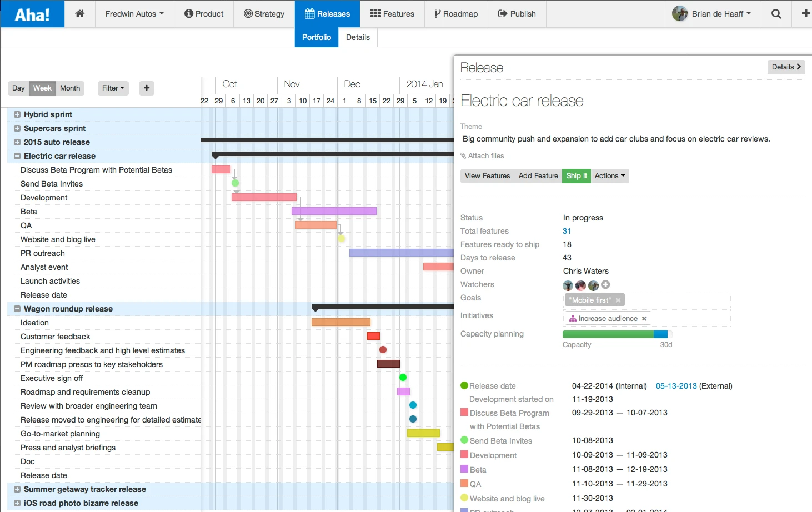The image size is (812, 512).
Task: Open the Actions dropdown menu
Action: [x=610, y=176]
